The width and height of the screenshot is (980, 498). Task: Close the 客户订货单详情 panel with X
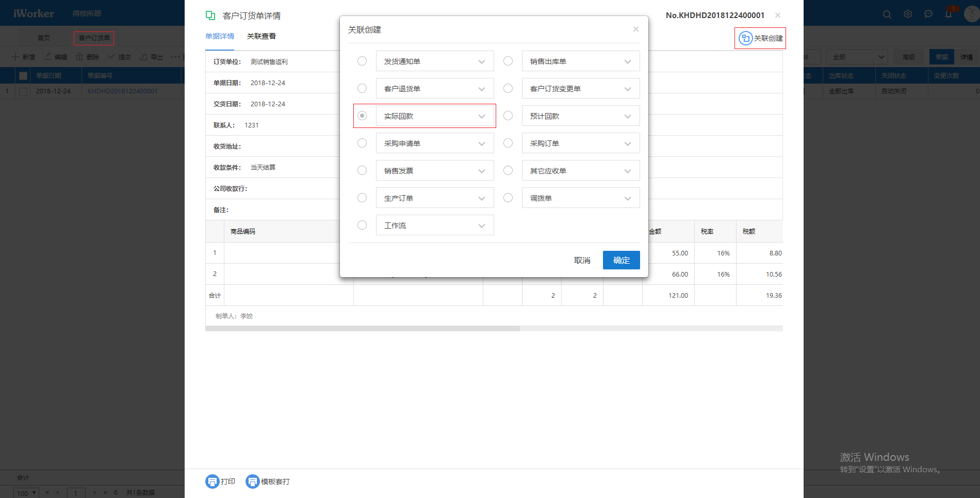coord(778,15)
